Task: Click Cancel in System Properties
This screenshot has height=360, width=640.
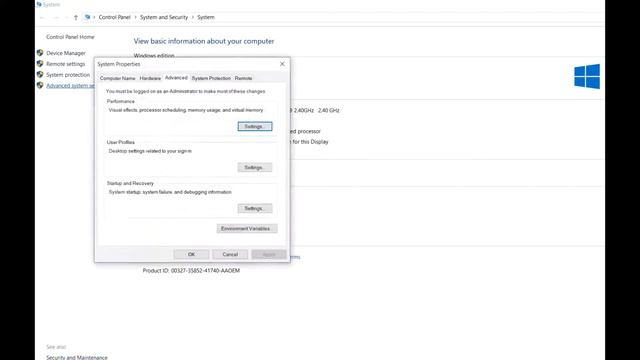Action: click(x=230, y=254)
